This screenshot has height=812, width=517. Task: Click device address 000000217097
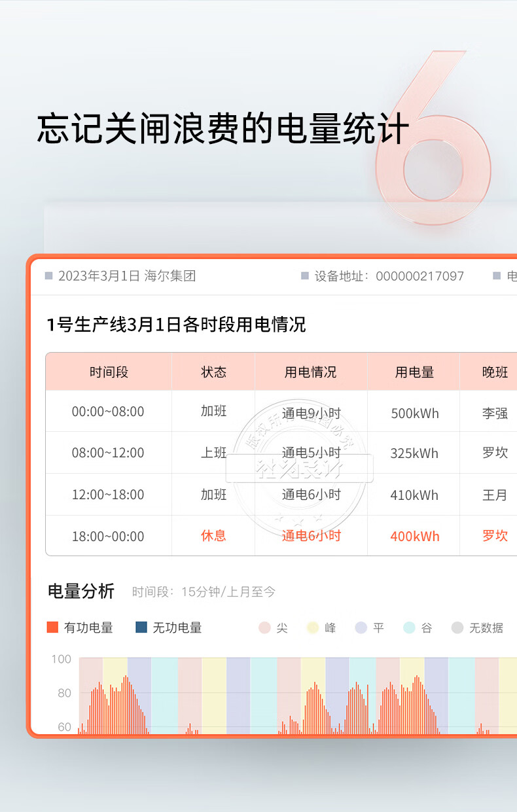(419, 276)
